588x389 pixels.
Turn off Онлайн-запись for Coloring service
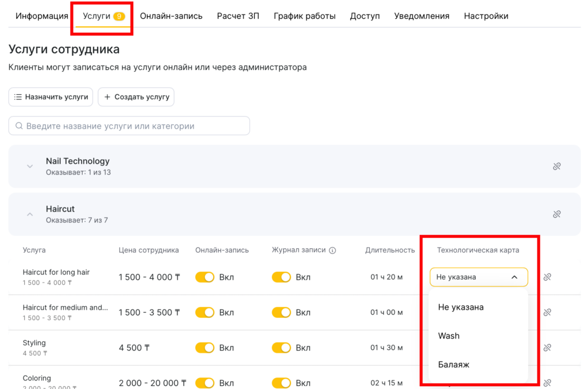[x=204, y=383]
